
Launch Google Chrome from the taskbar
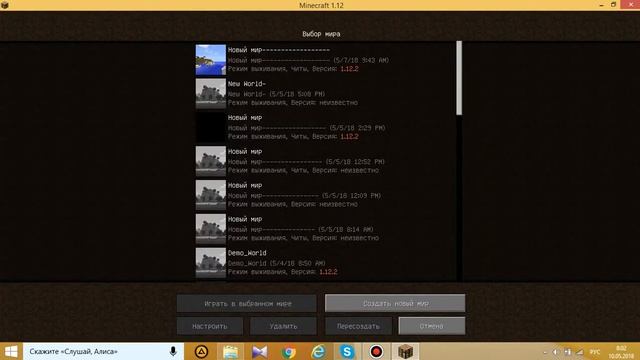[289, 351]
